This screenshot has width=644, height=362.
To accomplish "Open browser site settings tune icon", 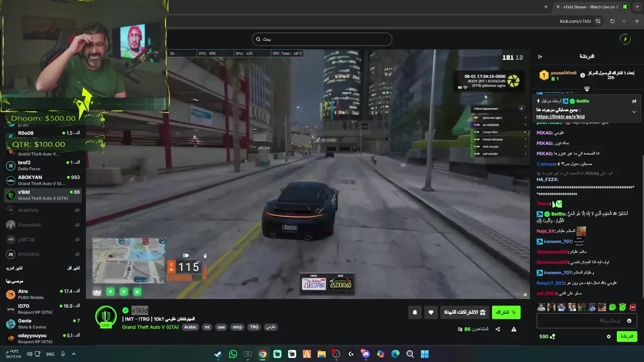I will [x=598, y=21].
